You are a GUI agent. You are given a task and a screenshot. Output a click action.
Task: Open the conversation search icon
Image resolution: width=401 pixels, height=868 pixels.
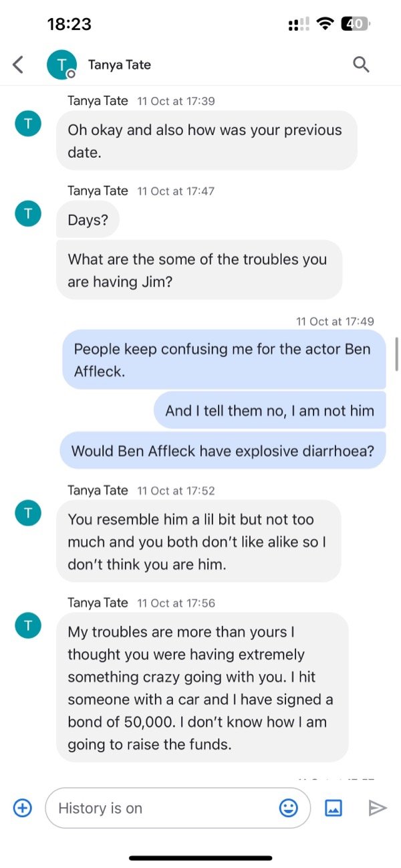(361, 64)
